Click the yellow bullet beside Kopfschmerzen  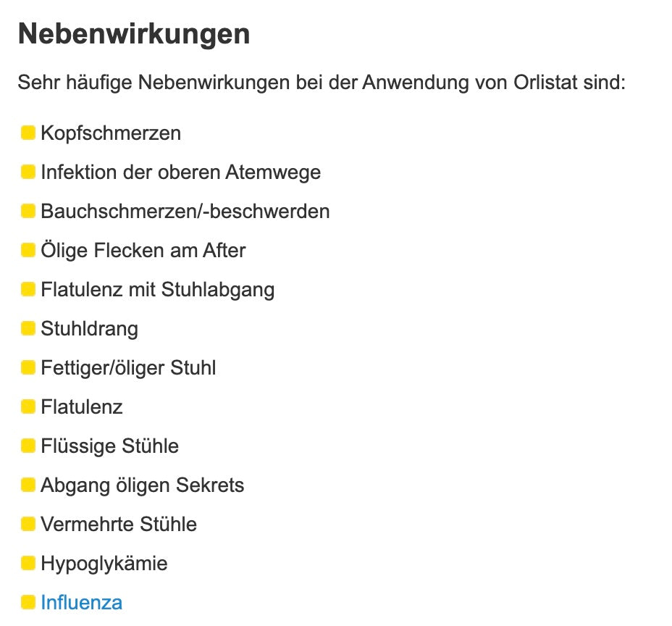(x=28, y=133)
